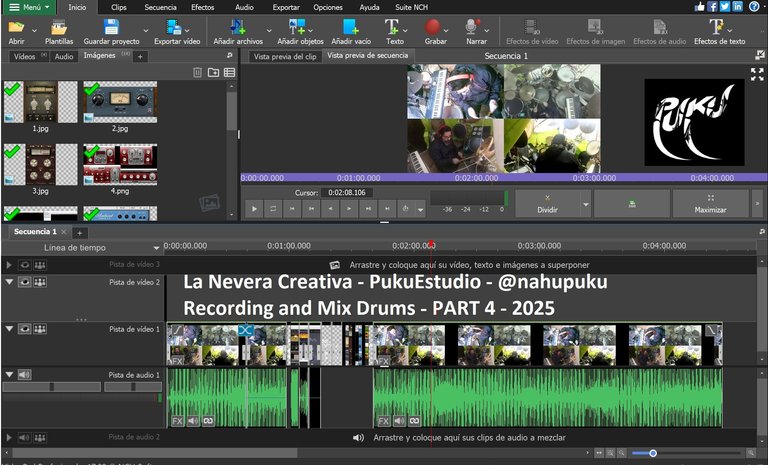Collapse Pista de audio 1 track

click(x=9, y=375)
